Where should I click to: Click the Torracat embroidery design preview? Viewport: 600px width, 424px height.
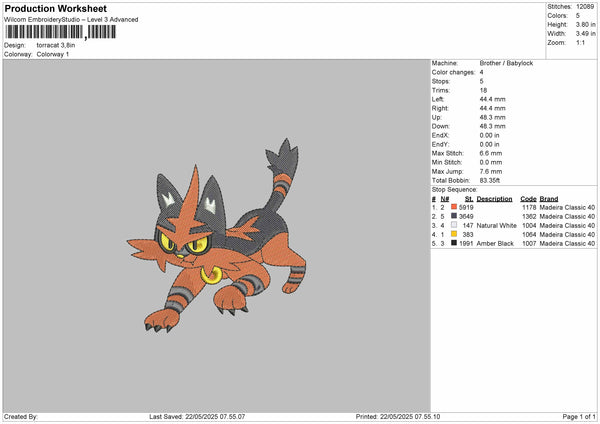(x=217, y=235)
